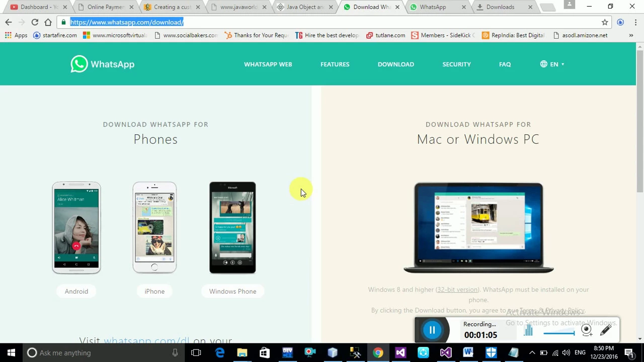Click the WhatsApp logo in header
The height and width of the screenshot is (362, 644).
[103, 64]
